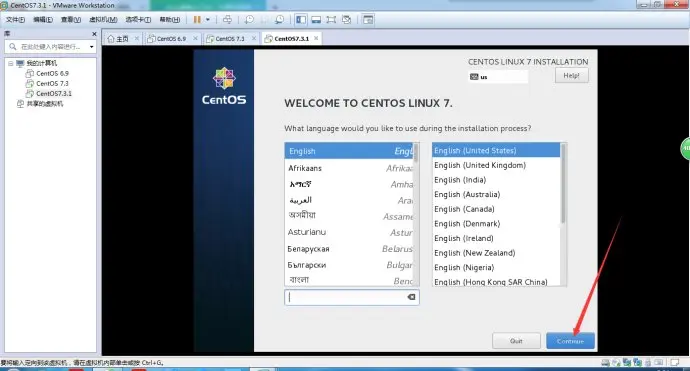This screenshot has width=690, height=371.
Task: Choose English (New Zealand) locale
Action: point(496,253)
